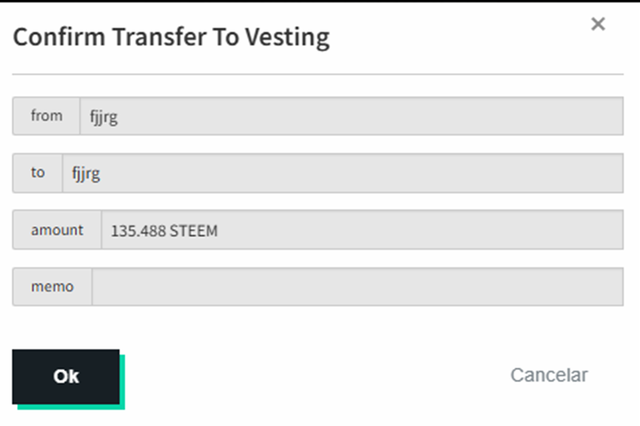Click the "to" label tag
The width and height of the screenshot is (640, 426).
tap(38, 173)
